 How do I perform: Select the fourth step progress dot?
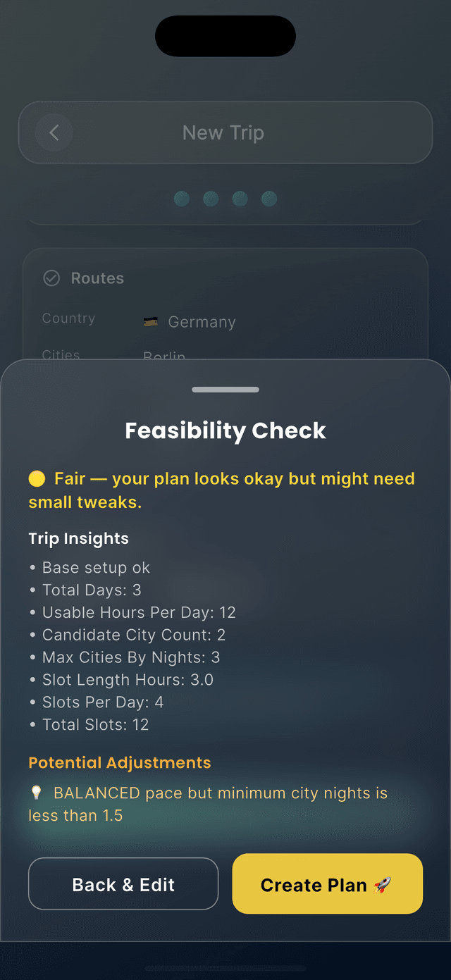click(x=269, y=199)
